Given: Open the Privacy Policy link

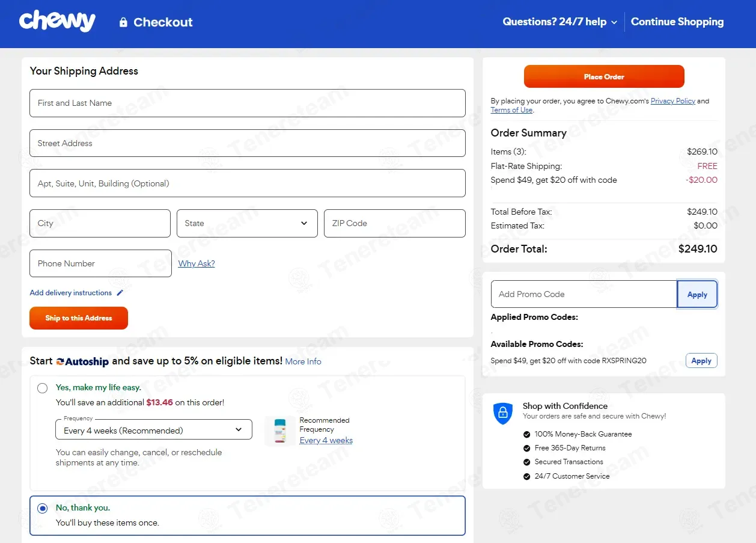Looking at the screenshot, I should pos(673,101).
